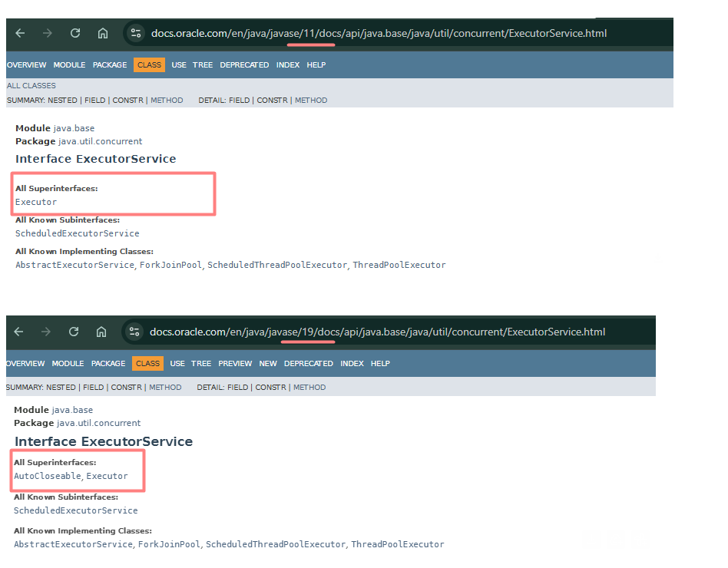Select CLASS tab in Java 19 nav bar

pos(147,363)
